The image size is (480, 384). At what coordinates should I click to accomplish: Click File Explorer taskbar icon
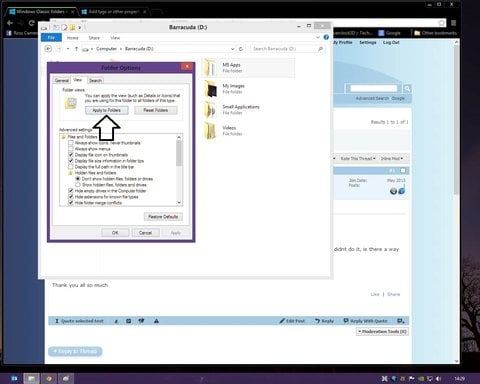tap(31, 379)
